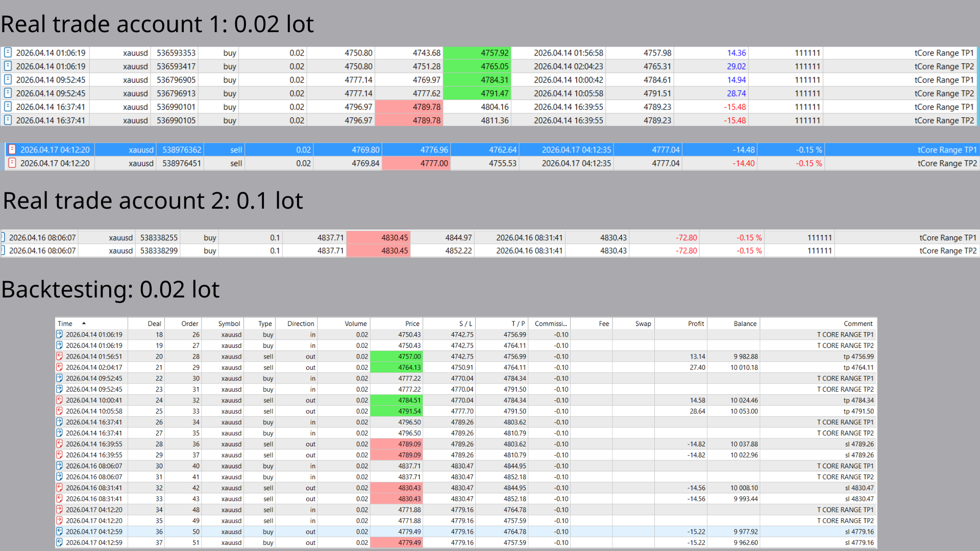Viewport: 980px width, 551px height.
Task: Click the Commission column header
Action: tap(550, 323)
